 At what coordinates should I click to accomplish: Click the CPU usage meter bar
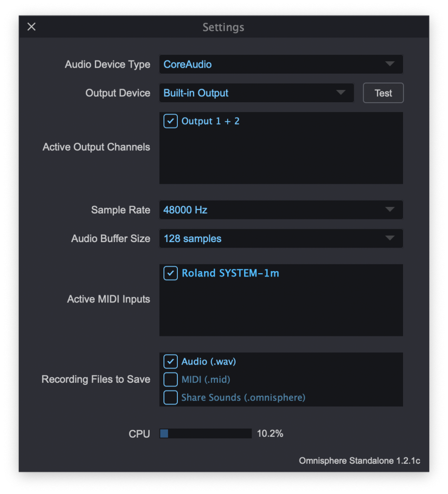pyautogui.click(x=205, y=434)
